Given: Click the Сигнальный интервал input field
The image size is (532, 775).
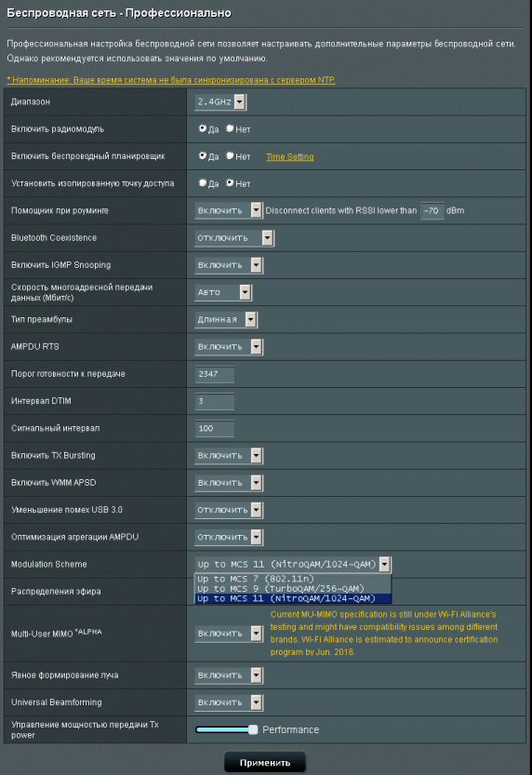Looking at the screenshot, I should pos(214,428).
